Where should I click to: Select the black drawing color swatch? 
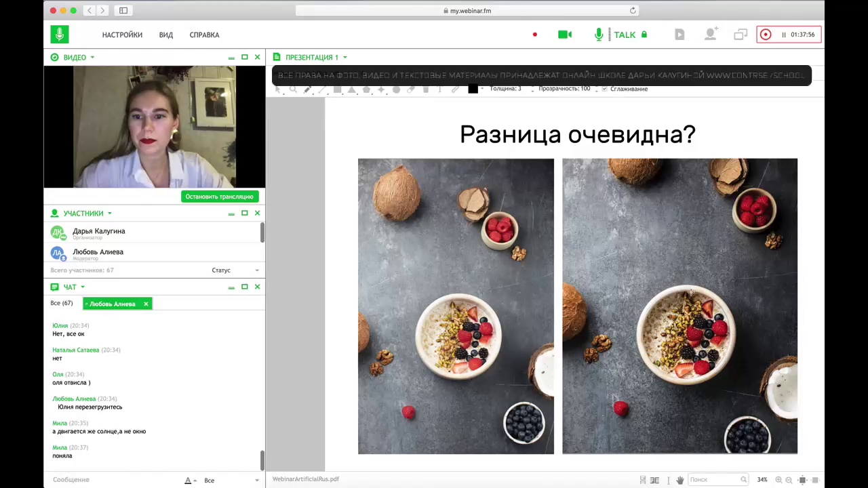pyautogui.click(x=473, y=89)
